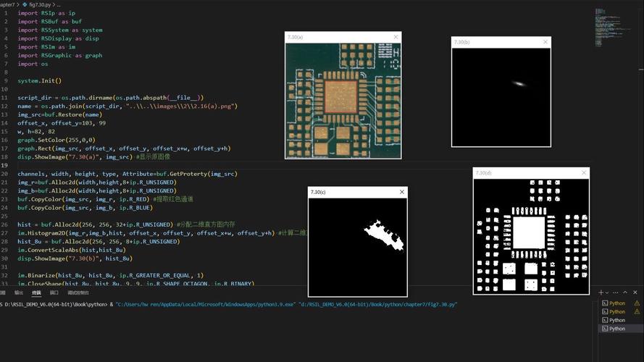Click the python3.9.exe path in terminal
The height and width of the screenshot is (362, 644).
click(x=205, y=305)
